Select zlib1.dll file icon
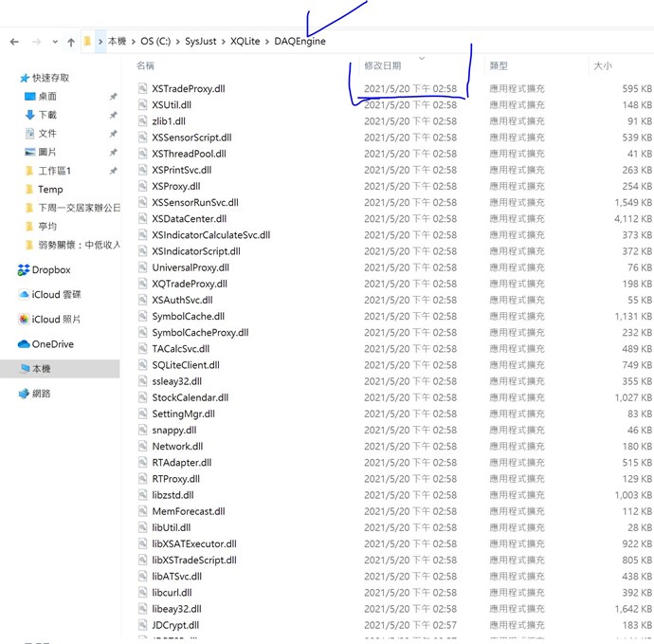This screenshot has width=654, height=644. pos(142,121)
